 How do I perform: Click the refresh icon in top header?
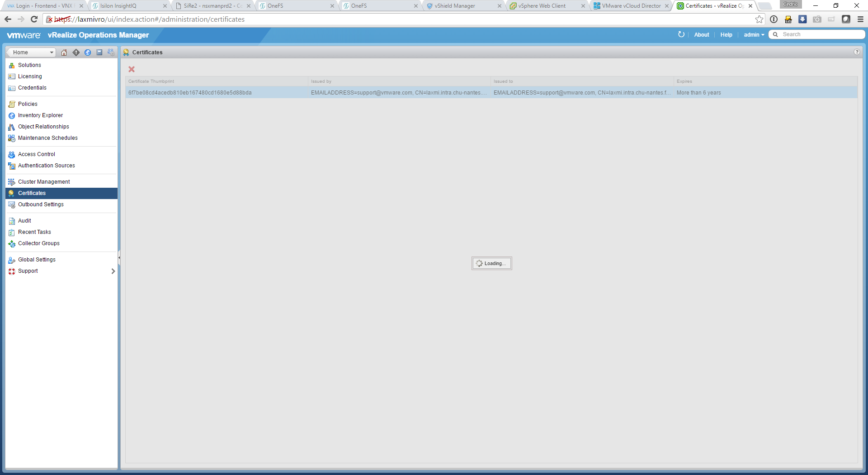click(681, 35)
